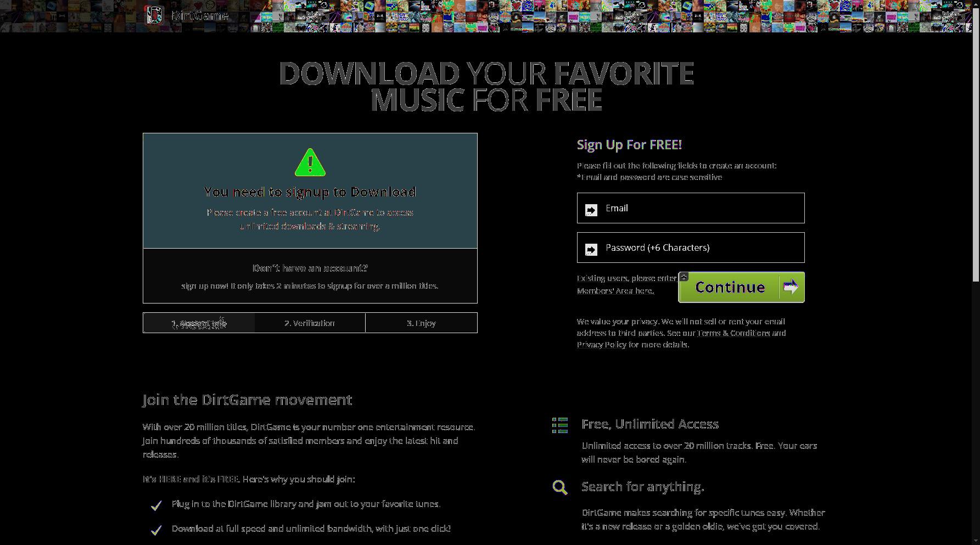Click the arrow icon in Email field
The height and width of the screenshot is (545, 980).
[x=591, y=210]
